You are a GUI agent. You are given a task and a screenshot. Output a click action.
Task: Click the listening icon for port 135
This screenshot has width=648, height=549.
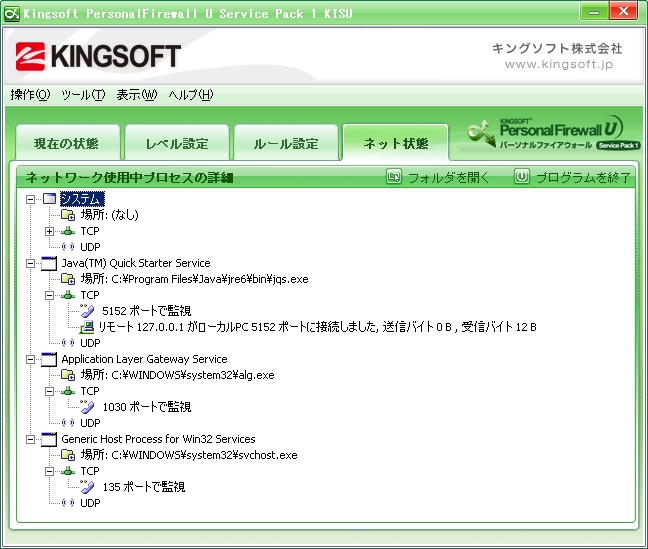pos(87,487)
